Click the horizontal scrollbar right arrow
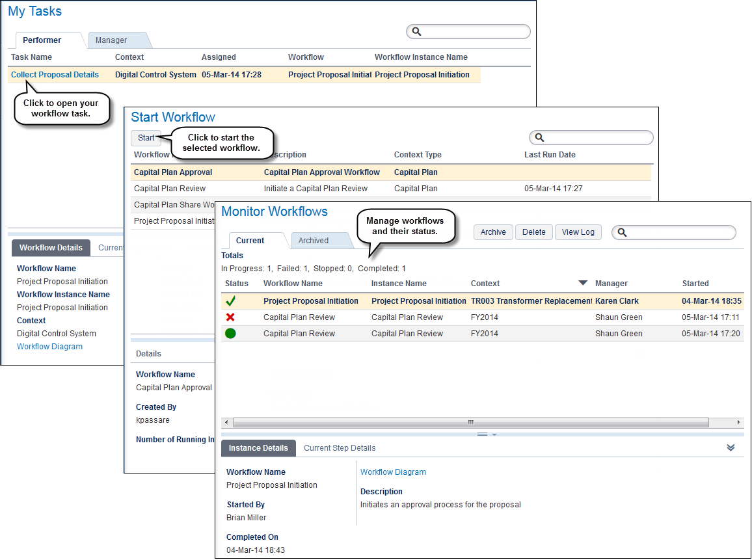The width and height of the screenshot is (752, 560). tap(738, 422)
